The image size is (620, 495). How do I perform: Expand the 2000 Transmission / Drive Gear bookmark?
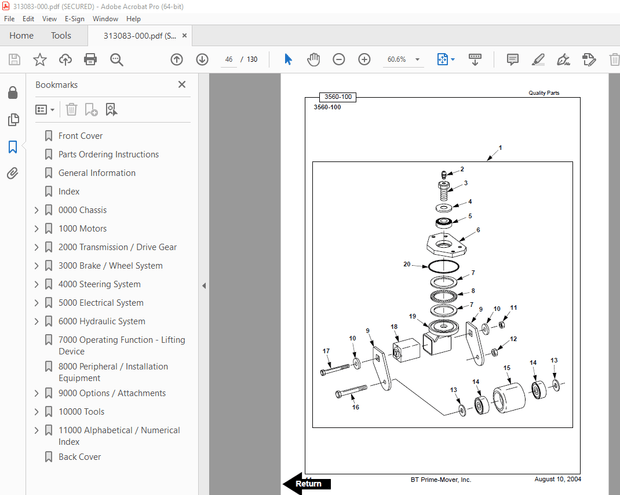(x=36, y=248)
